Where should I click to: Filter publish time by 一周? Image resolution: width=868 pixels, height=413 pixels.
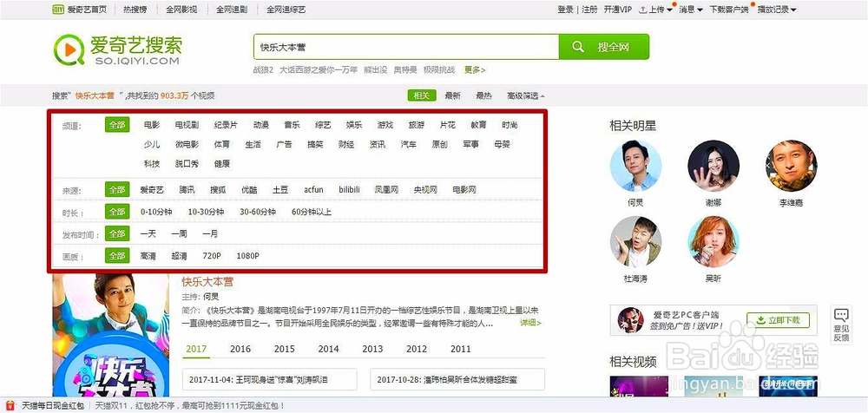(179, 234)
